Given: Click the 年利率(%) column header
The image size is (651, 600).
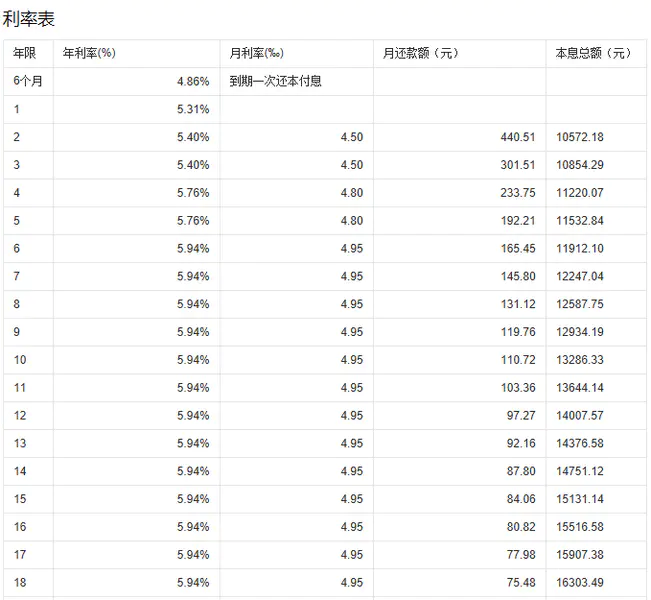Looking at the screenshot, I should pos(90,53).
